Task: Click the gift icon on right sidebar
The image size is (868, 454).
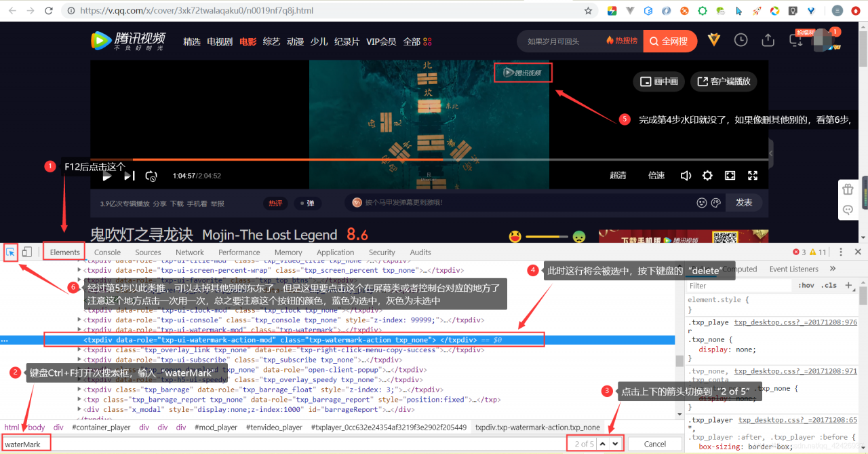Action: 848,190
